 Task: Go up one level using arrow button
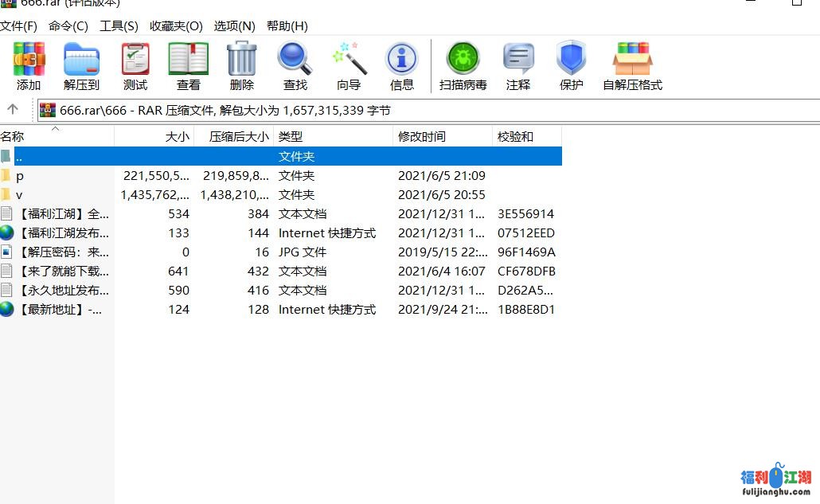[13, 110]
